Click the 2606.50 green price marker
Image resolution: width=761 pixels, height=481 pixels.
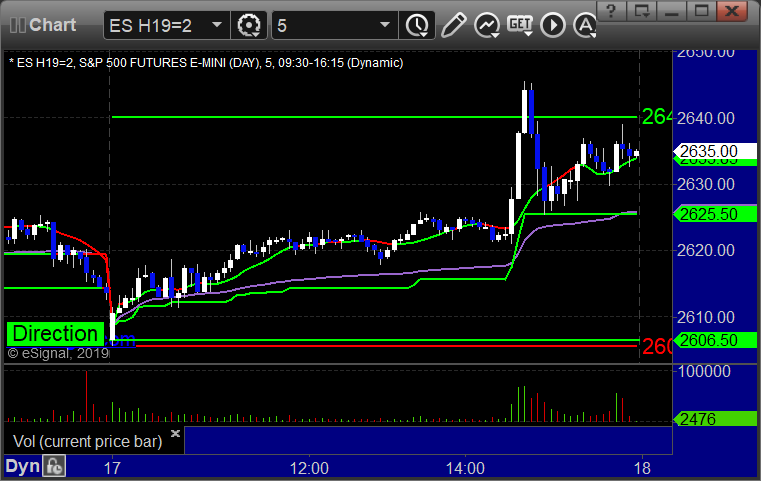[x=714, y=340]
